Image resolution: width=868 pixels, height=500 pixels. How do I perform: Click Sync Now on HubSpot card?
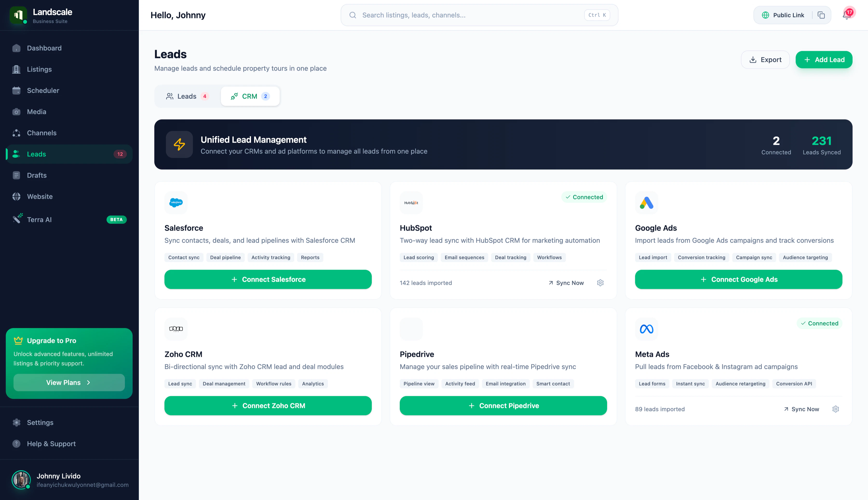[566, 283]
